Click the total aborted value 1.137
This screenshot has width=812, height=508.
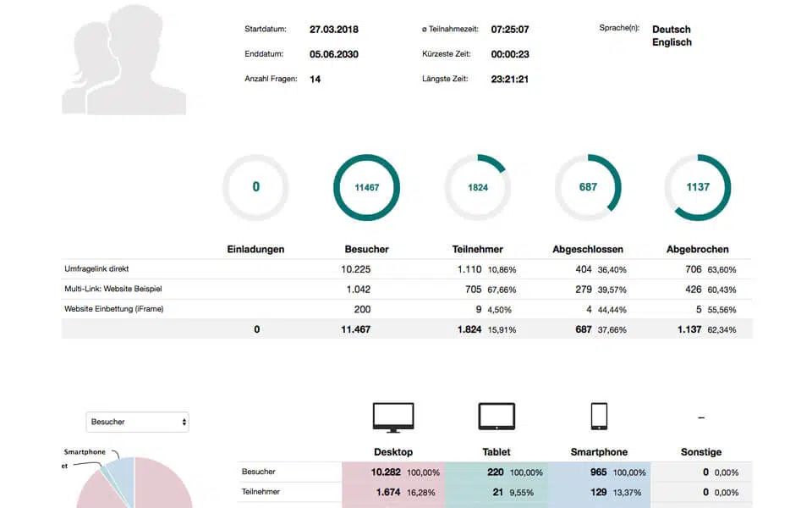(689, 329)
